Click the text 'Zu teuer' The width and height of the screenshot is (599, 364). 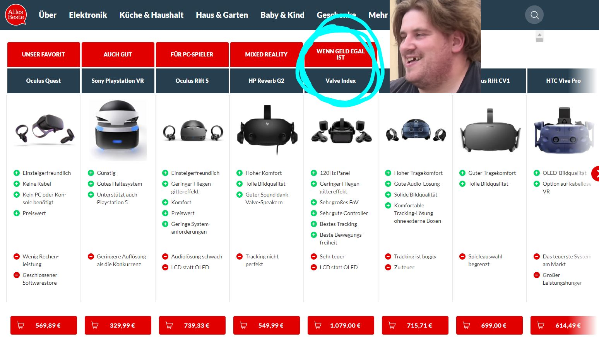pyautogui.click(x=404, y=267)
